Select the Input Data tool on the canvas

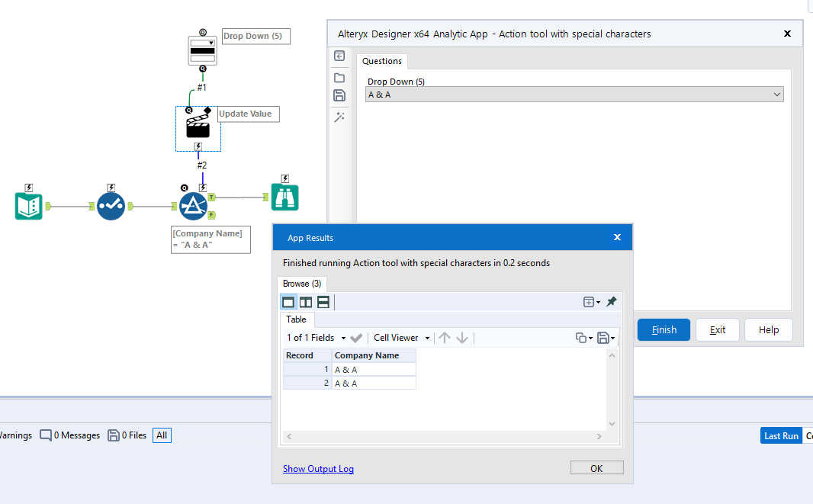click(x=28, y=205)
